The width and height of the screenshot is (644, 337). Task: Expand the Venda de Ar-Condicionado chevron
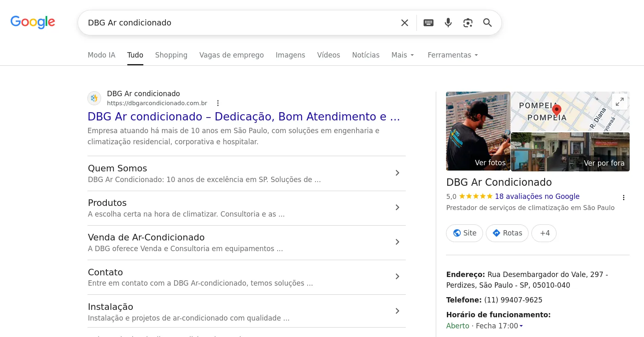(x=397, y=242)
